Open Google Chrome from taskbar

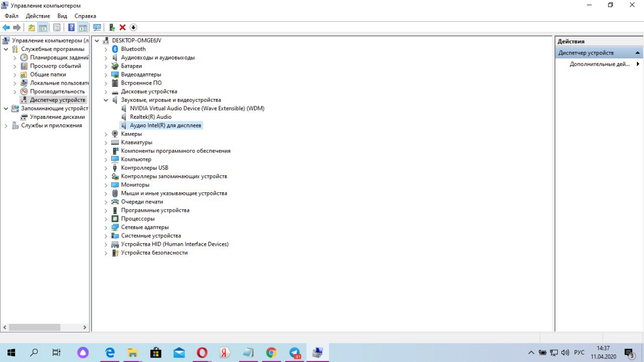tap(271, 352)
